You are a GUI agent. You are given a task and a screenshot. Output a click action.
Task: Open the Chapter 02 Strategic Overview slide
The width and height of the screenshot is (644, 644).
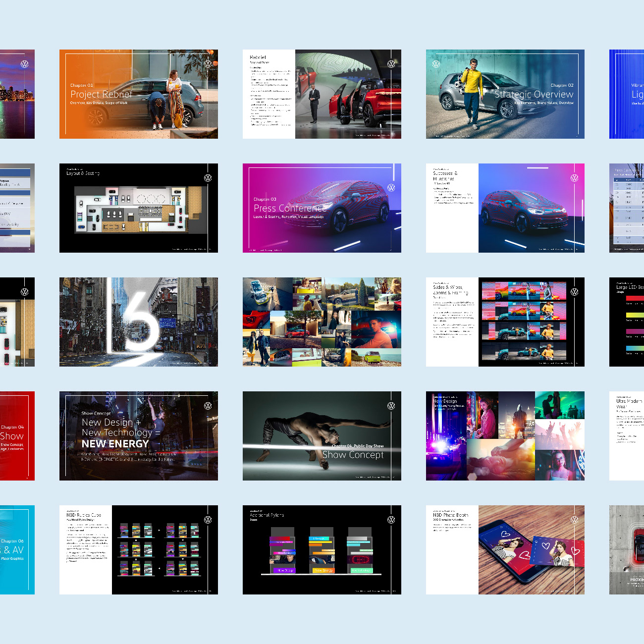click(x=505, y=94)
